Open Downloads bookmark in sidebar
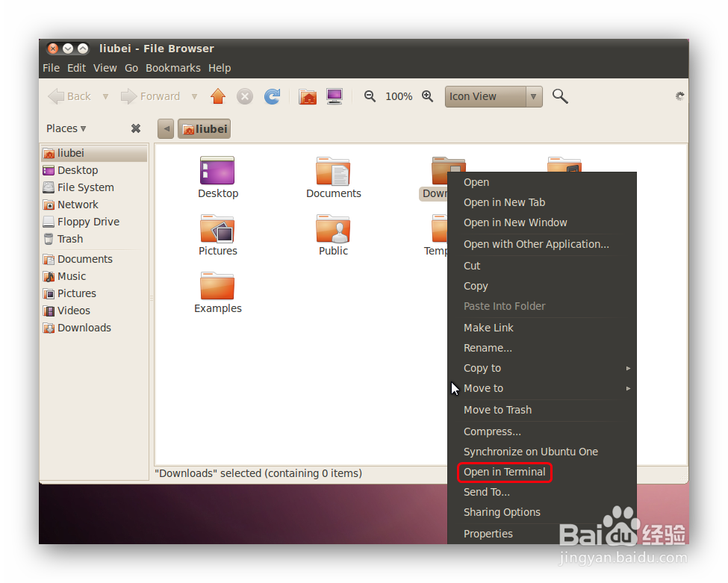Screen dimensions: 728x583 (94, 328)
